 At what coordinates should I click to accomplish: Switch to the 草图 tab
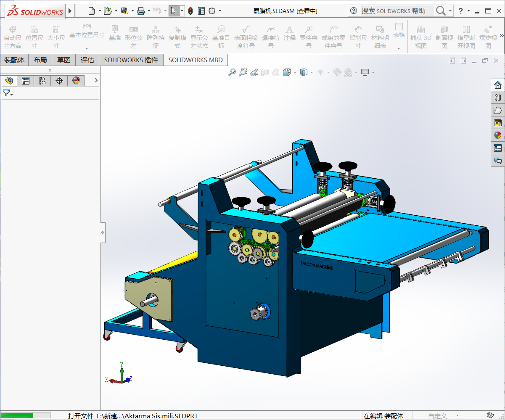point(64,60)
